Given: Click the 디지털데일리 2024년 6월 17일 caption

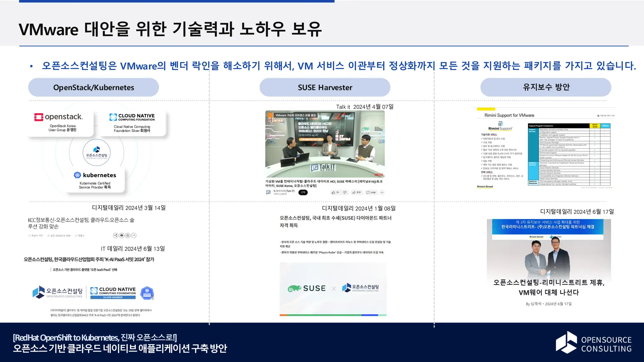Looking at the screenshot, I should (577, 211).
